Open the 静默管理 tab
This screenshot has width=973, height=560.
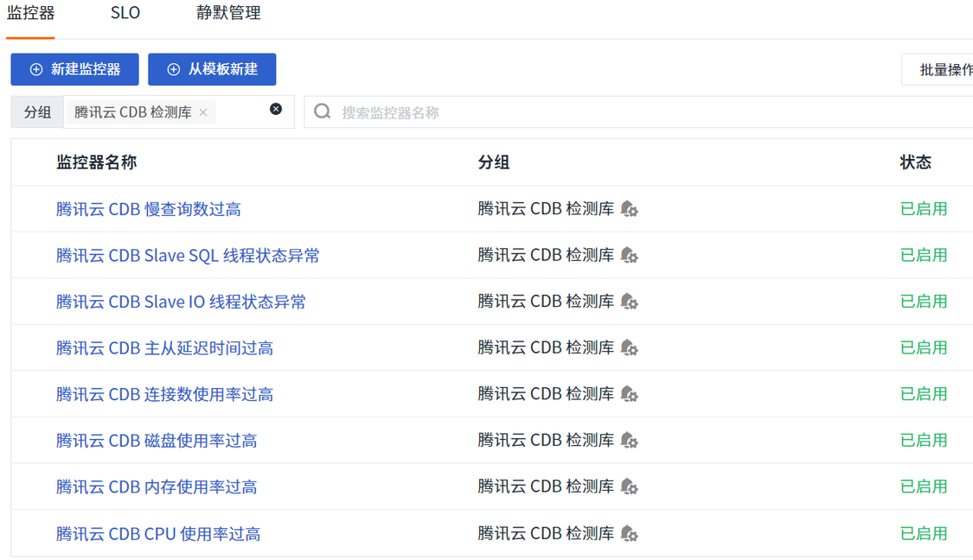228,13
